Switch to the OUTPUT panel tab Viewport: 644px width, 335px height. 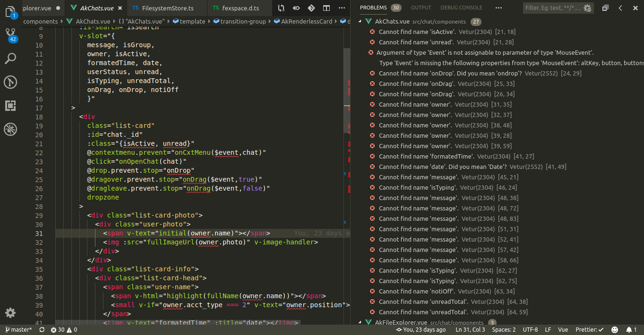coord(421,8)
